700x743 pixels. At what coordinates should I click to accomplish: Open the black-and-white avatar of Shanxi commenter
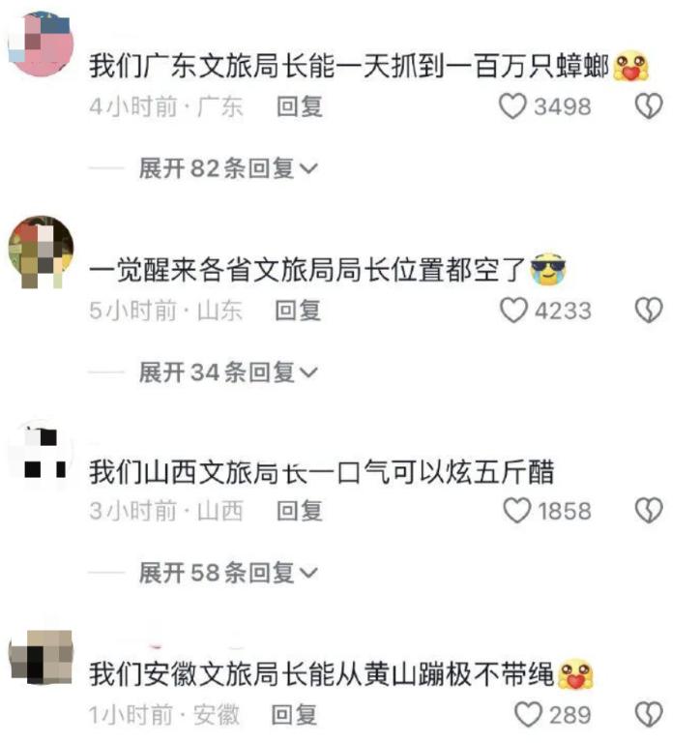[42, 453]
